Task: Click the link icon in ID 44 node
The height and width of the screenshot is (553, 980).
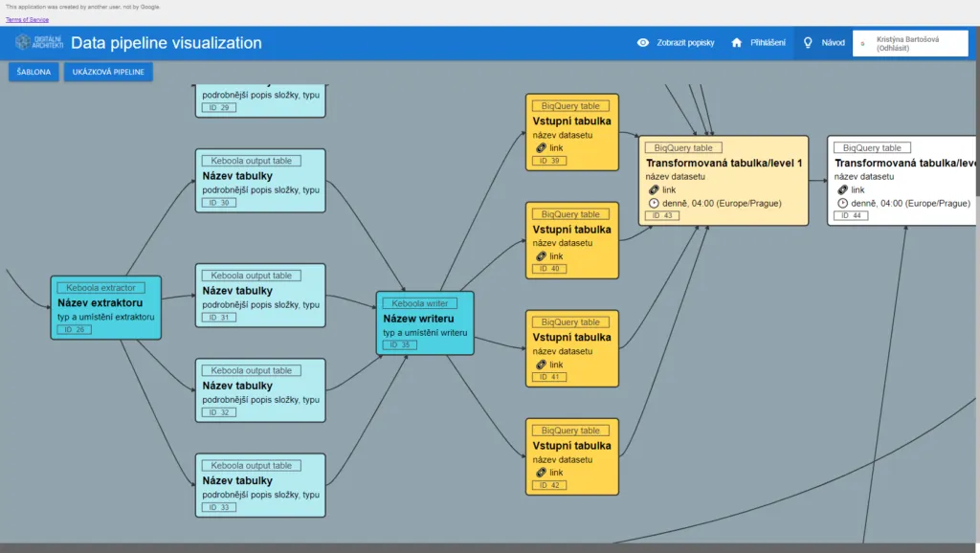Action: pos(842,190)
